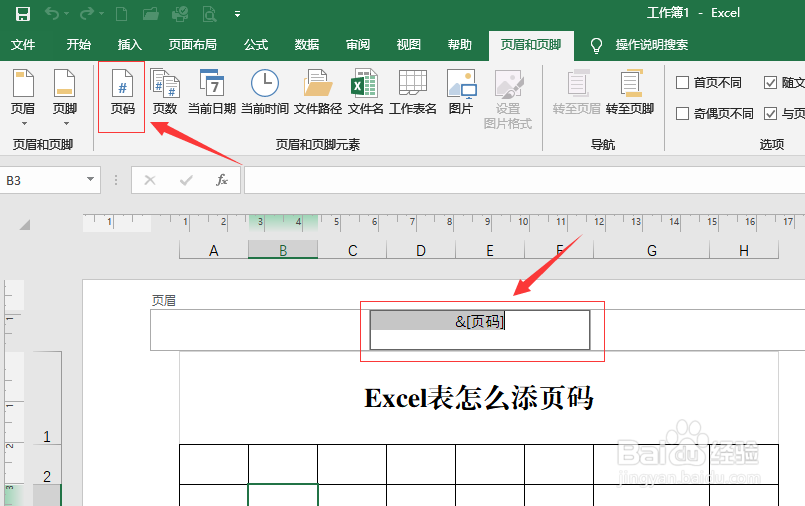Click the cancel X formula bar button
805x506 pixels.
150,180
